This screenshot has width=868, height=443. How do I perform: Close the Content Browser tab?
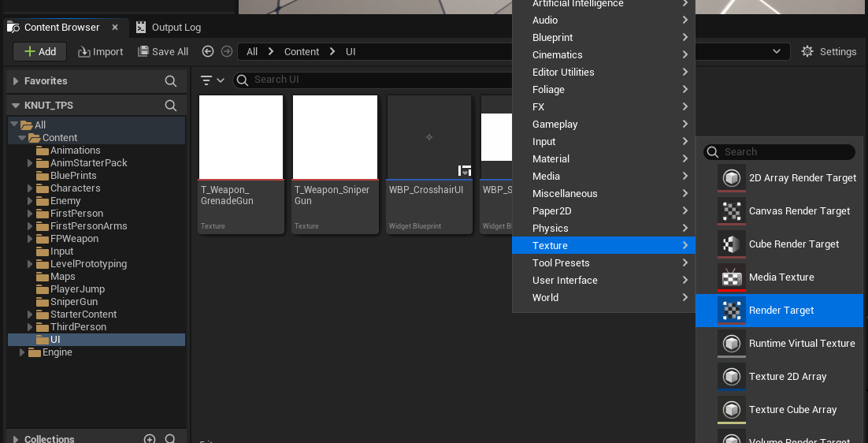(114, 27)
